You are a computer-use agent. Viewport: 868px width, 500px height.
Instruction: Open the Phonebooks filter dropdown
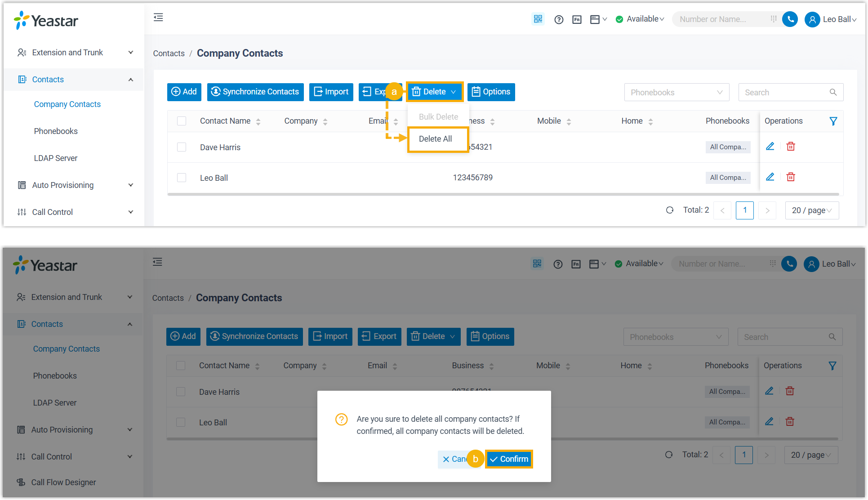[676, 92]
